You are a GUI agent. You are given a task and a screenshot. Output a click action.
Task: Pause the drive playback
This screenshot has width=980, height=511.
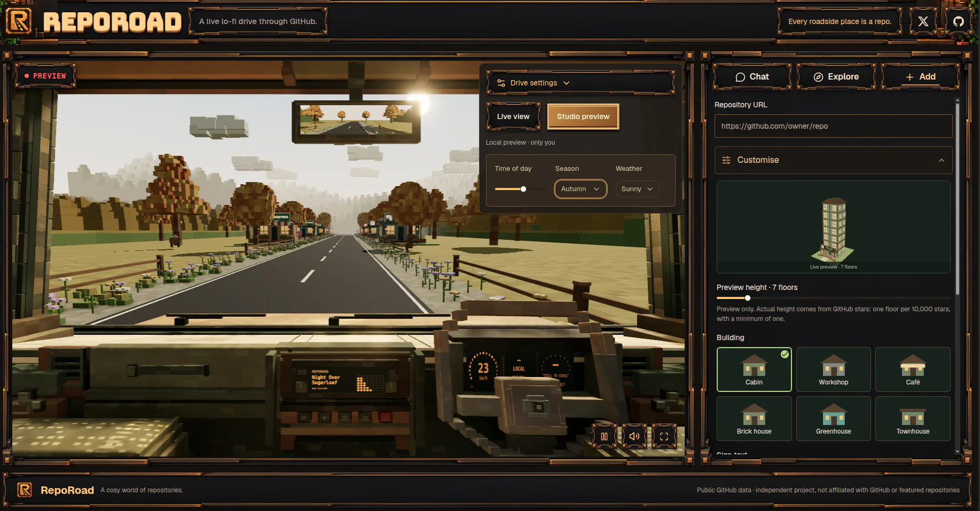pyautogui.click(x=604, y=436)
